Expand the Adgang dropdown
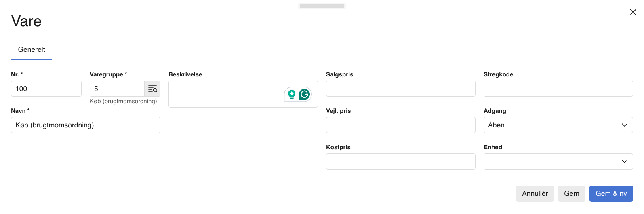The image size is (644, 214). [x=558, y=125]
